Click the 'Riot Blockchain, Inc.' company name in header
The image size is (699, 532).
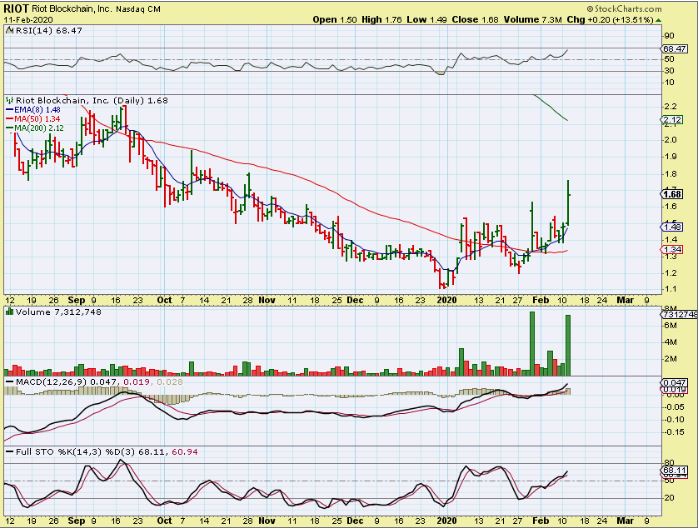pos(71,9)
